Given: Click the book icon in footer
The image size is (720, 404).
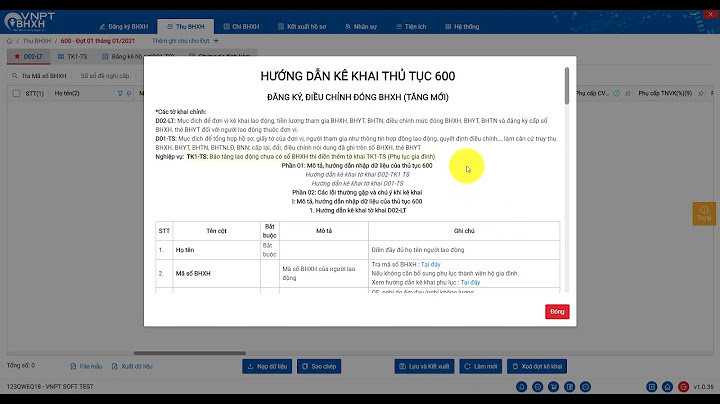Looking at the screenshot, I should 569,387.
